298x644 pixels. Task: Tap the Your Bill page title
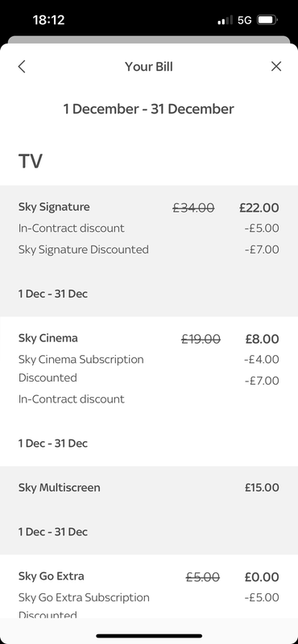pyautogui.click(x=149, y=67)
